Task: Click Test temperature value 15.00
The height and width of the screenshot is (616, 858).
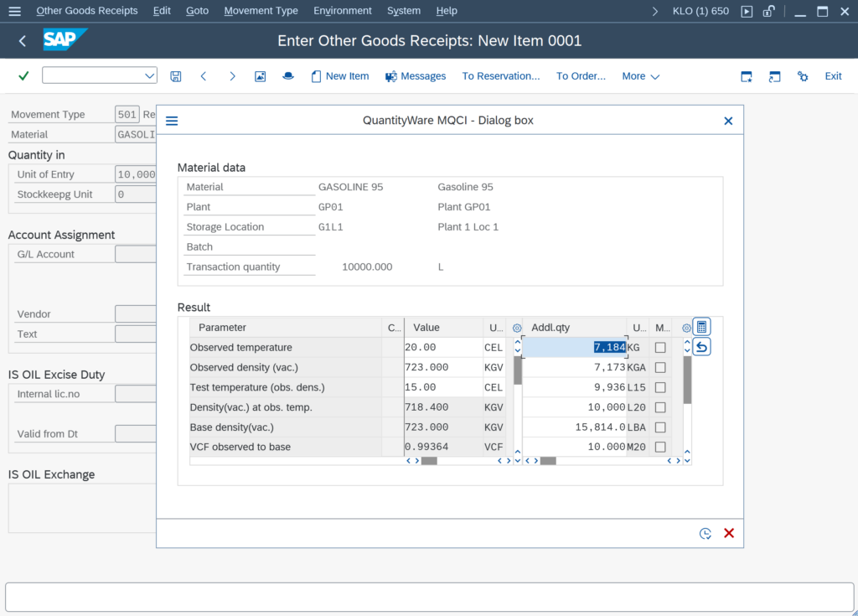Action: 443,387
